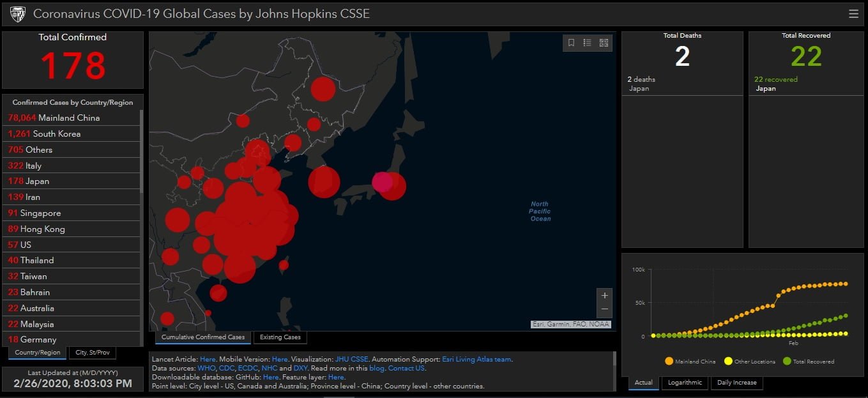The image size is (868, 398).
Task: Open the hamburger menu in the header
Action: pyautogui.click(x=853, y=14)
